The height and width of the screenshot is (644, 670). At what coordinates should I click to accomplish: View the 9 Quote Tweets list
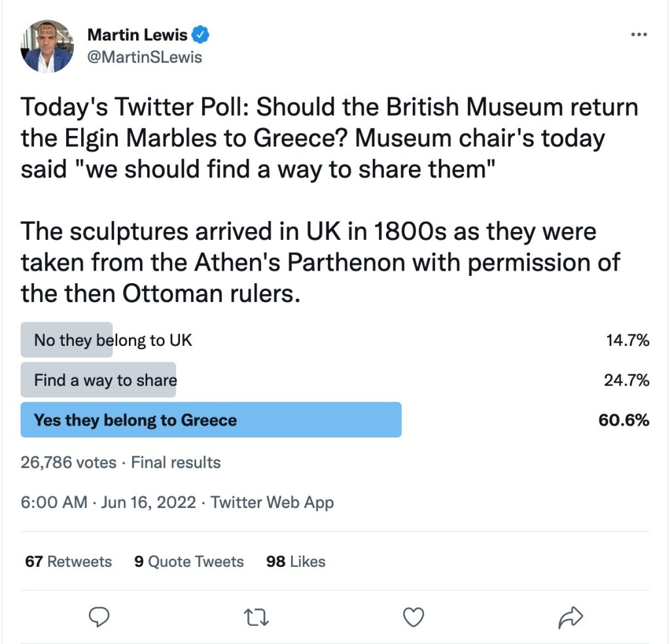coord(188,562)
